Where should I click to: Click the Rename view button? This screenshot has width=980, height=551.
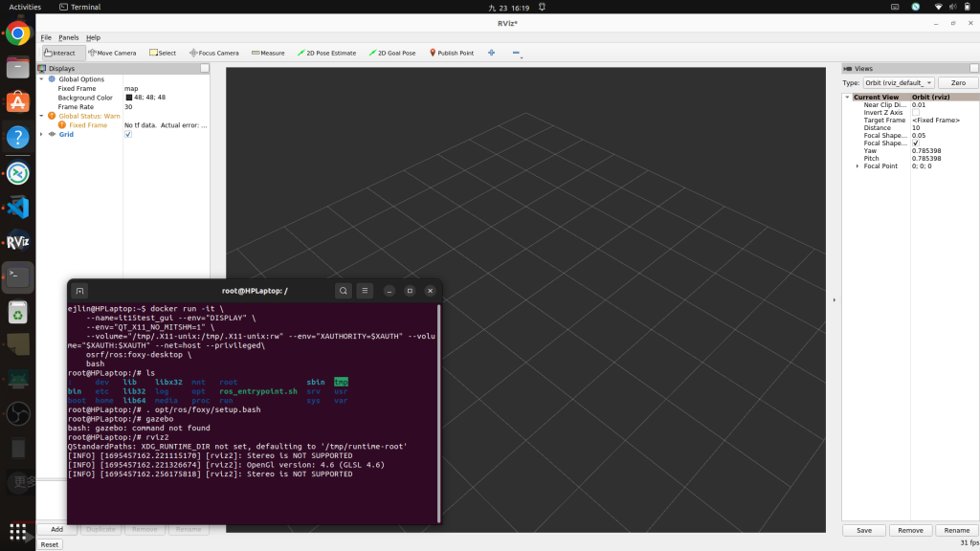[957, 530]
